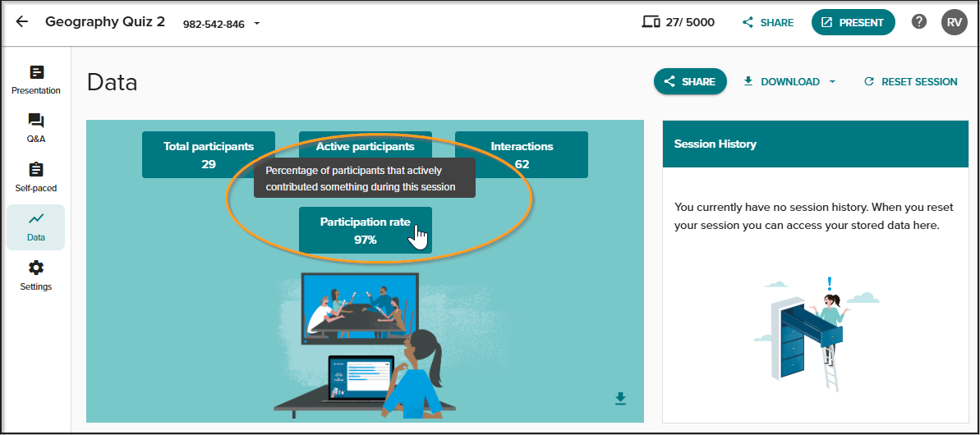Open the Presentation sidebar section
The width and height of the screenshot is (980, 435).
click(x=35, y=80)
